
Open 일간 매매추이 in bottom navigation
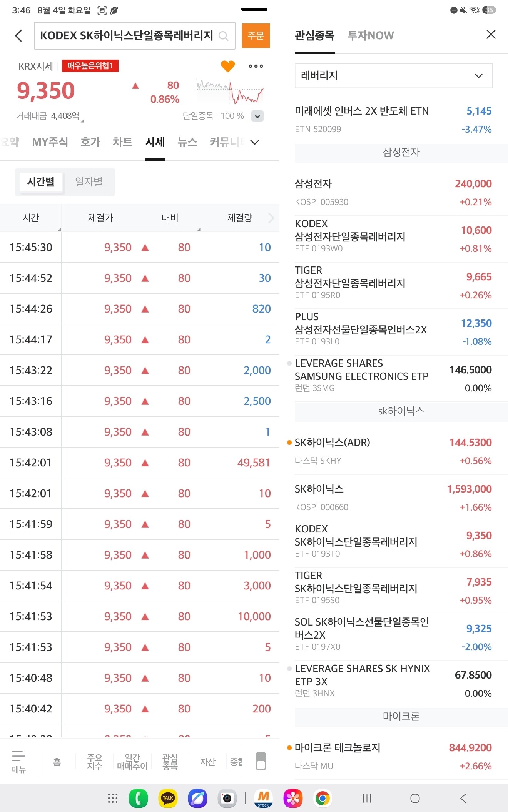point(132,762)
